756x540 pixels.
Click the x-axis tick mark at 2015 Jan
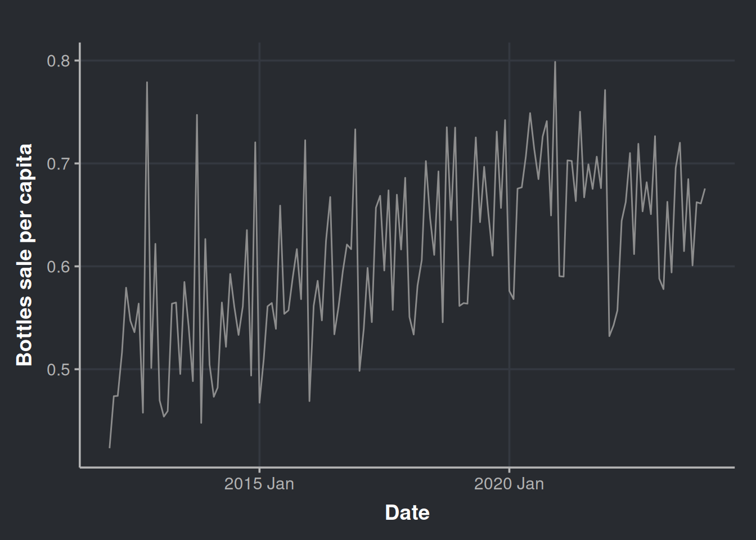(x=259, y=470)
